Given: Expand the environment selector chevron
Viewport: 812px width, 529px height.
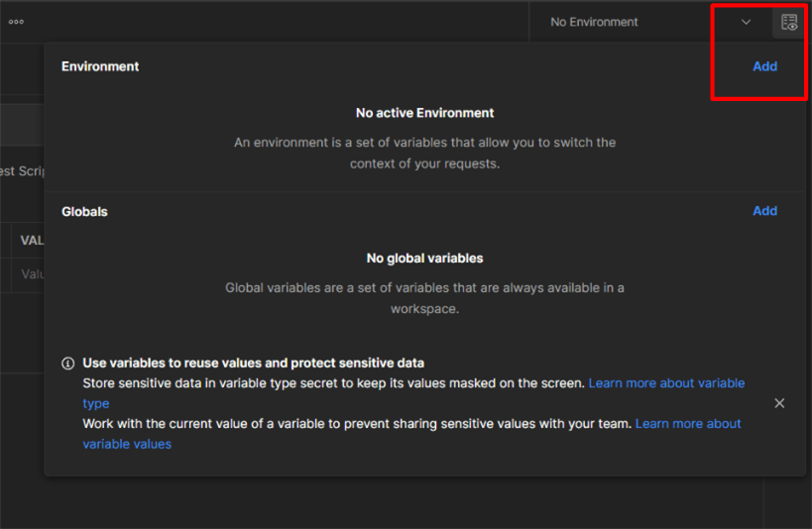Looking at the screenshot, I should click(x=746, y=22).
